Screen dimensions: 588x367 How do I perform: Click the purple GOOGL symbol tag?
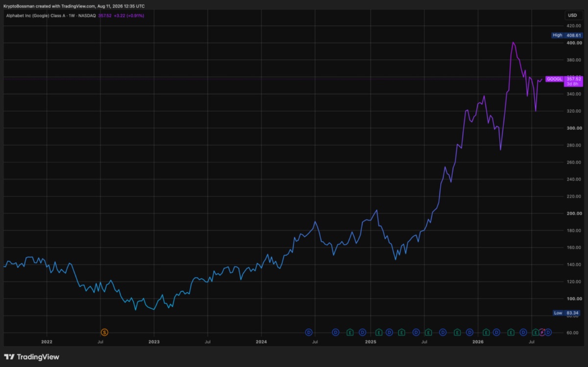pos(554,79)
